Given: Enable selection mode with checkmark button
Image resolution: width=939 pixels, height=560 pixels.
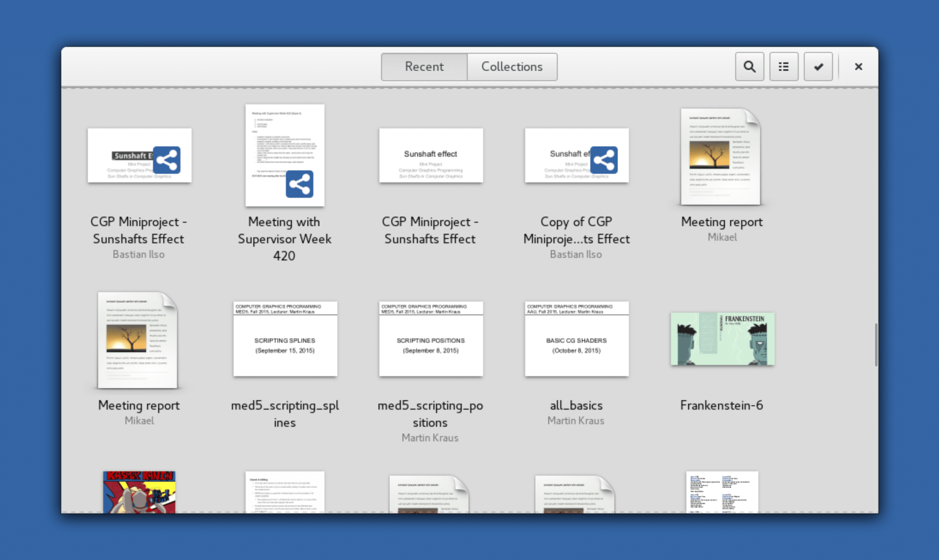Looking at the screenshot, I should [818, 67].
